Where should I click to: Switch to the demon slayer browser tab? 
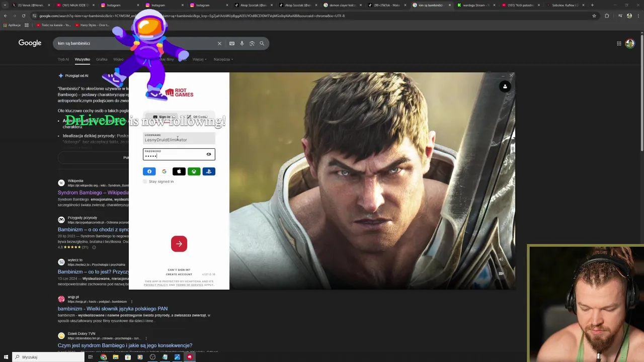tap(342, 5)
